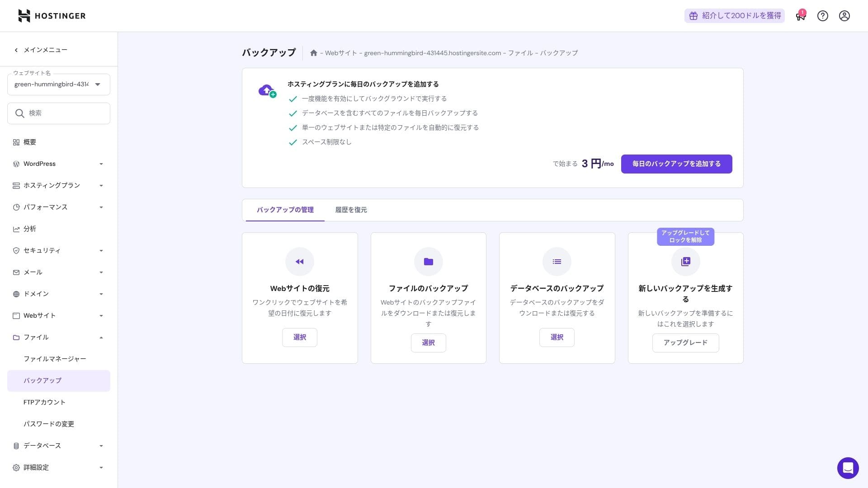The height and width of the screenshot is (488, 868).
Task: Click the メール envelope icon
Action: coord(16,272)
